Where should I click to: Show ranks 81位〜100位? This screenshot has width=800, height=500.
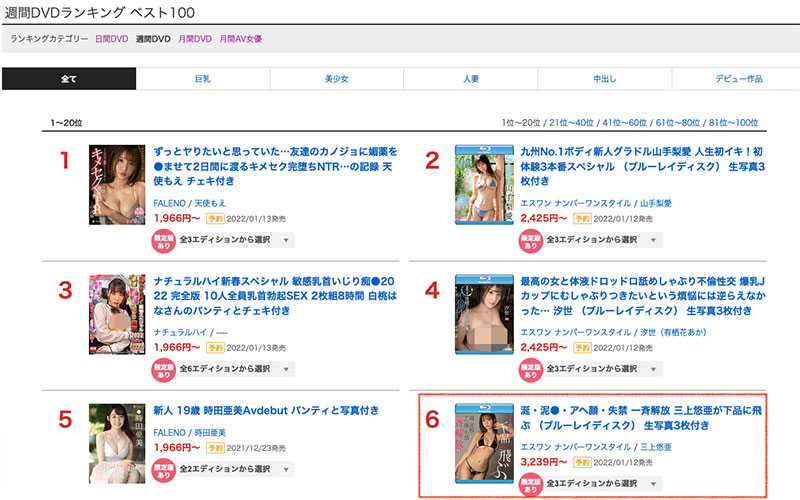(x=732, y=123)
